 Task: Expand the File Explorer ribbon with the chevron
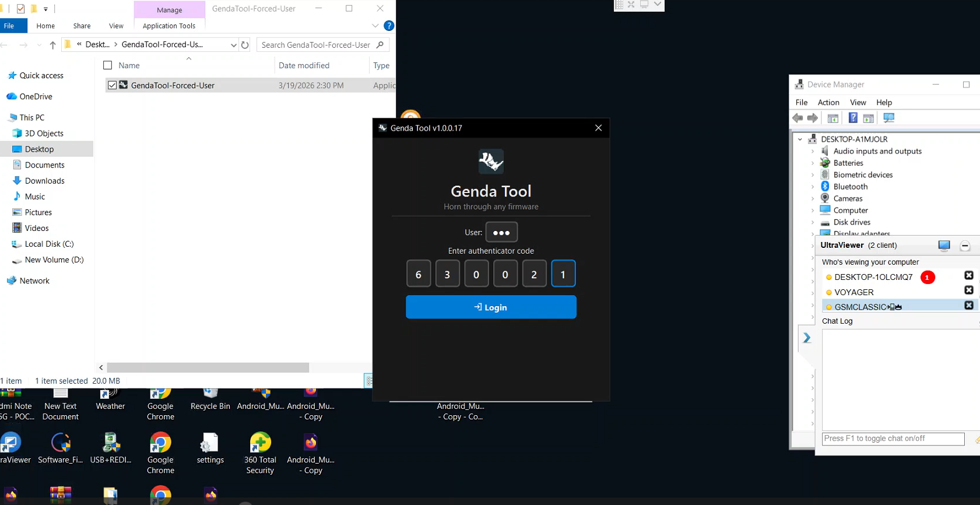(375, 26)
